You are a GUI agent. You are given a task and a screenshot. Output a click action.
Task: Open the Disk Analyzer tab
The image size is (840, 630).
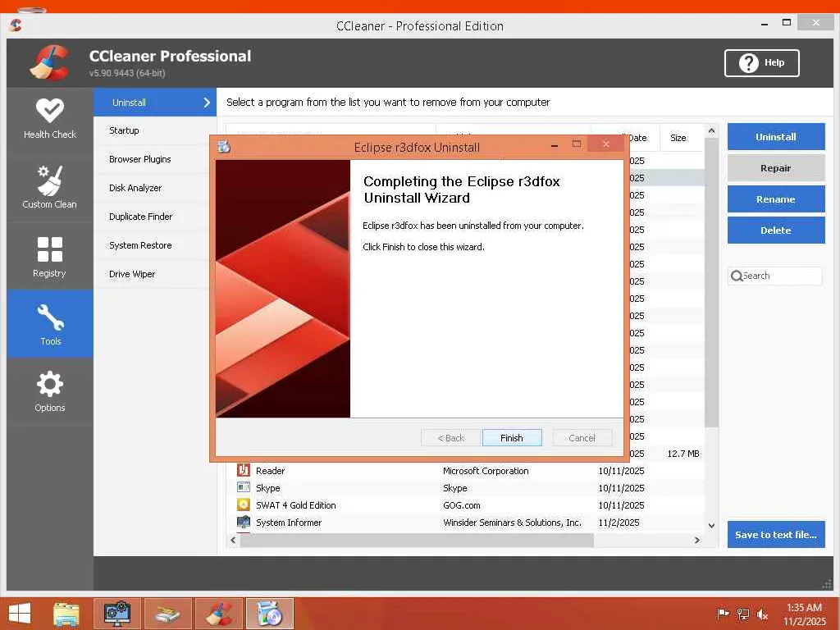(151, 188)
